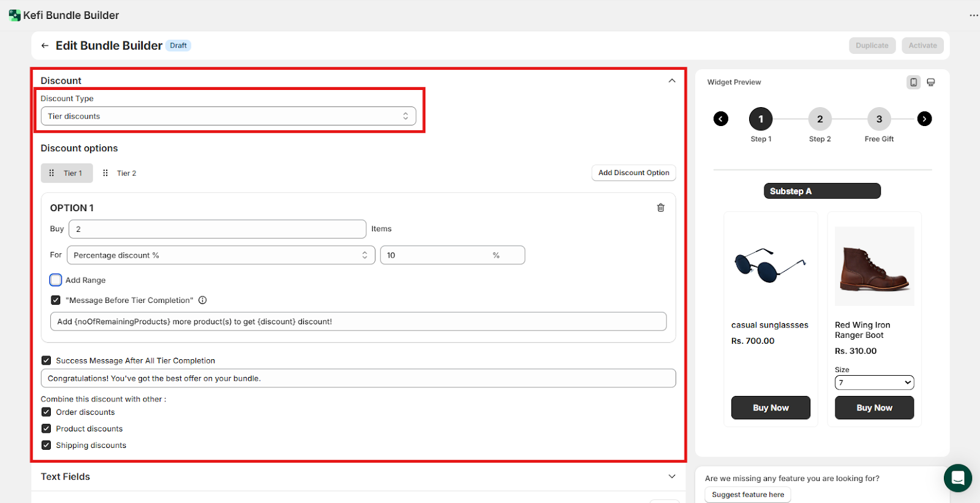Open the Percentage discount % dropdown
980x503 pixels.
pos(221,255)
